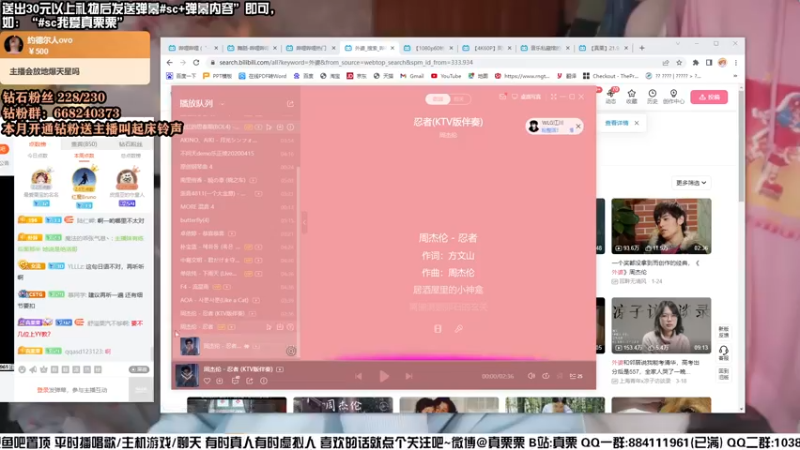Click the microphone icon under lyrics
This screenshot has width=800, height=450.
click(459, 329)
